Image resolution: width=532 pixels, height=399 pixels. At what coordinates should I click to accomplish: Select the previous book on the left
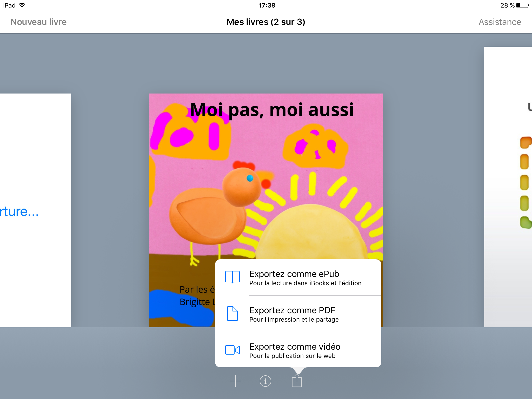coord(36,210)
